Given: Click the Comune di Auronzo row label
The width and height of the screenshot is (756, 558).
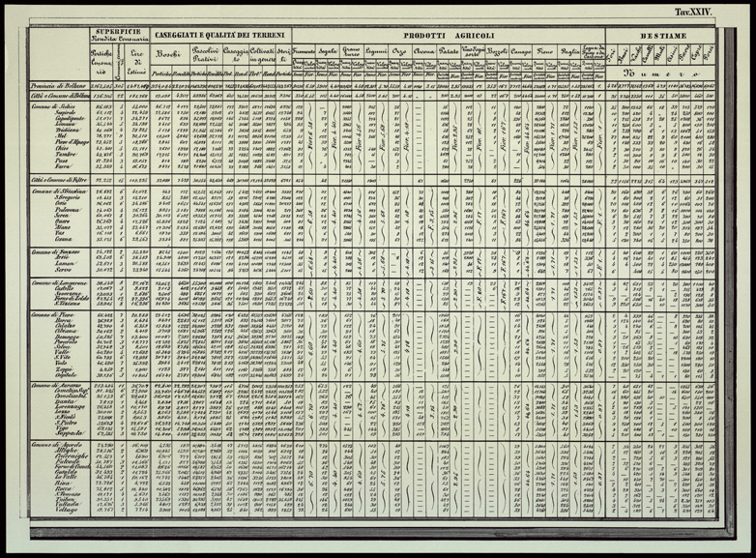Looking at the screenshot, I should [57, 384].
